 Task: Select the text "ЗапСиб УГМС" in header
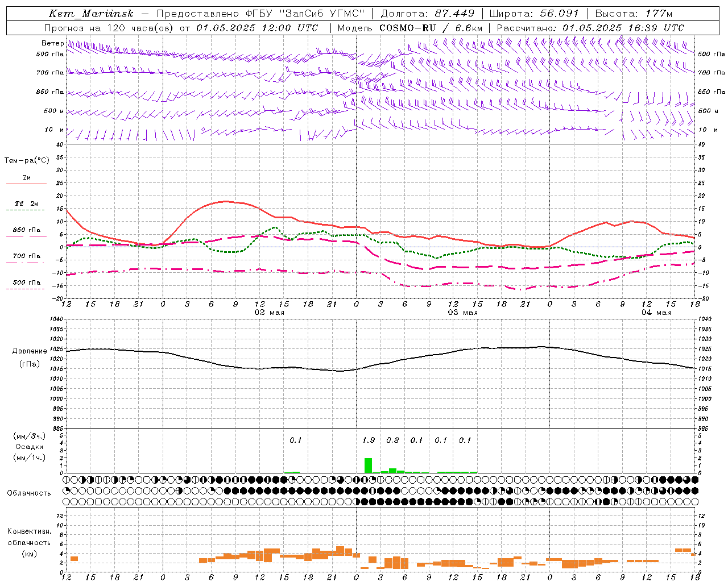(x=322, y=14)
